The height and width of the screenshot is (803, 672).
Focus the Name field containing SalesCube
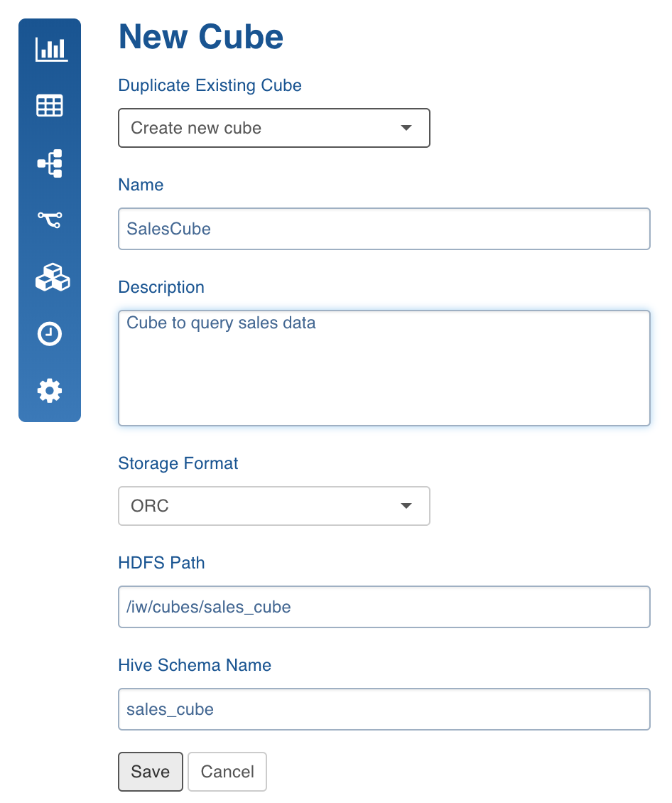coord(384,229)
